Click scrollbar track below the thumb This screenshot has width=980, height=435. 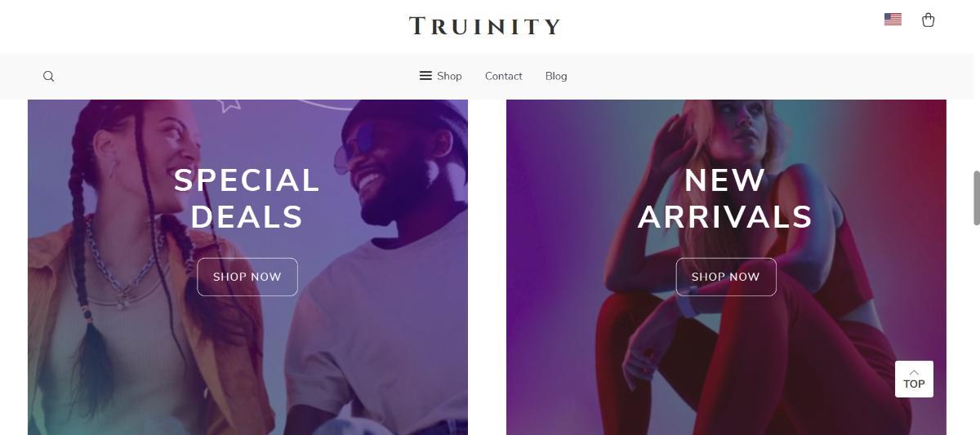point(976,326)
